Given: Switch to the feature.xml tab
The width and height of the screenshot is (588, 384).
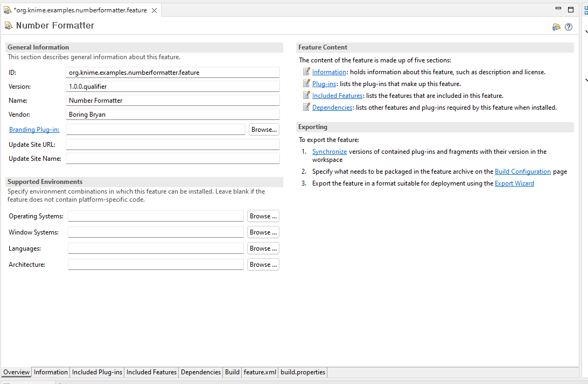Looking at the screenshot, I should [x=260, y=372].
